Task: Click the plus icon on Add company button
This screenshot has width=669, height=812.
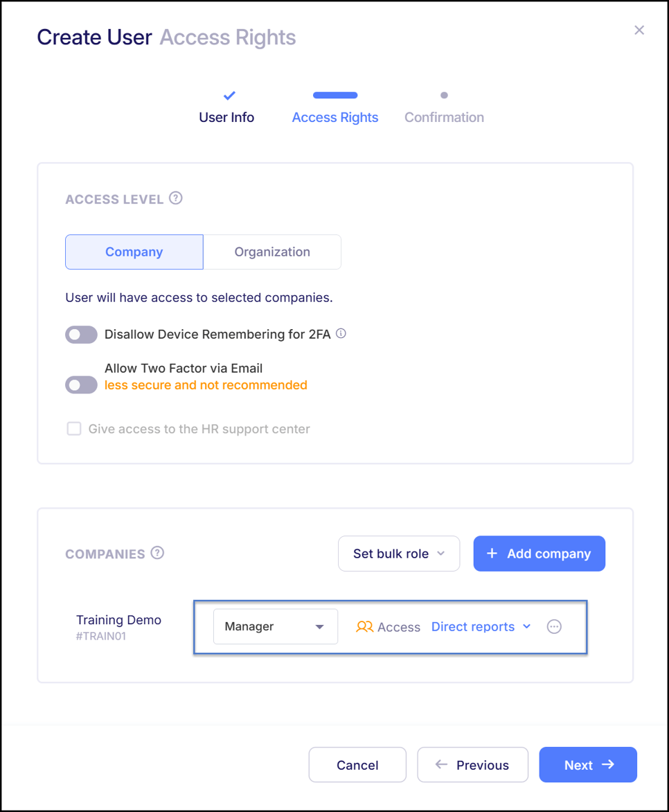Action: 492,553
